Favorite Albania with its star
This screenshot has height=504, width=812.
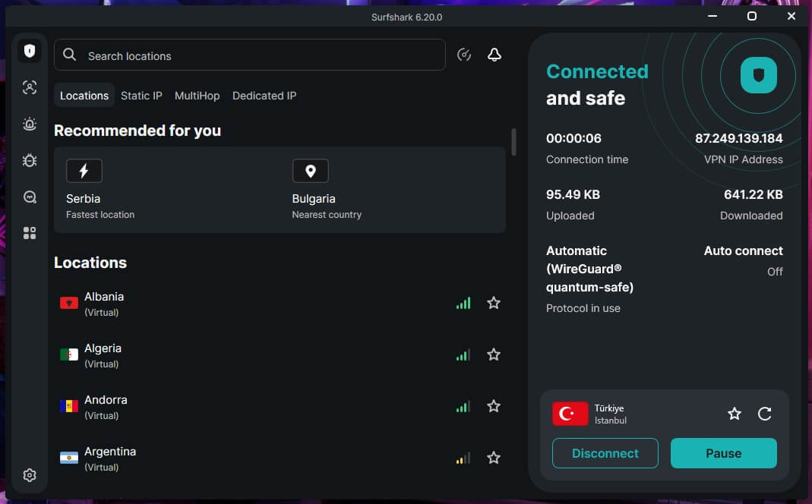coord(494,303)
